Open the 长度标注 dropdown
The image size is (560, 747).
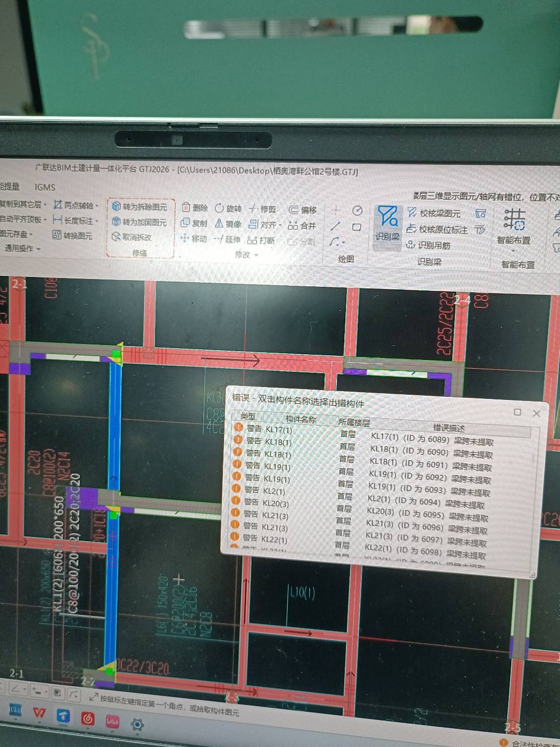[96, 221]
